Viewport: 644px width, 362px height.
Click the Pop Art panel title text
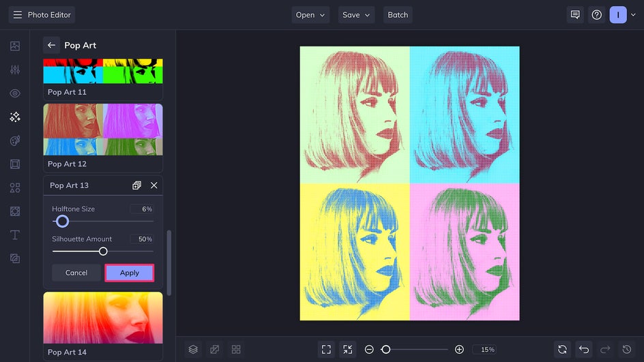point(80,45)
